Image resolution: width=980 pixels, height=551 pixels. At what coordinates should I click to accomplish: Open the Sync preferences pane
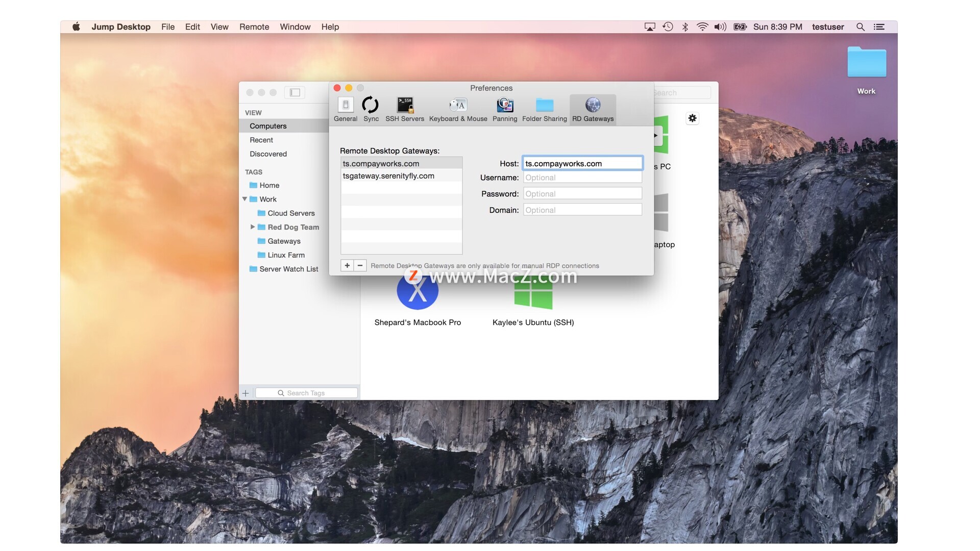pyautogui.click(x=371, y=110)
